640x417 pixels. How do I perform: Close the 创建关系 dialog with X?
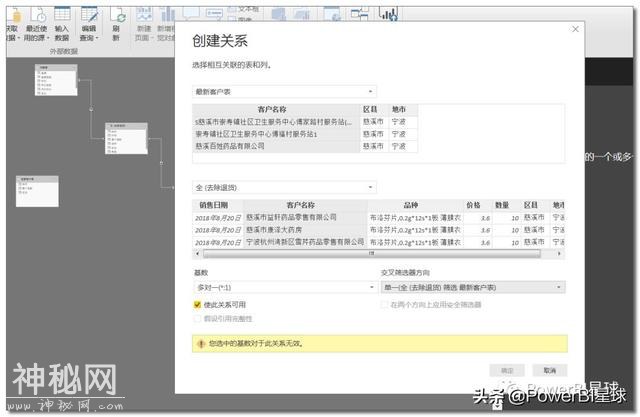(573, 30)
